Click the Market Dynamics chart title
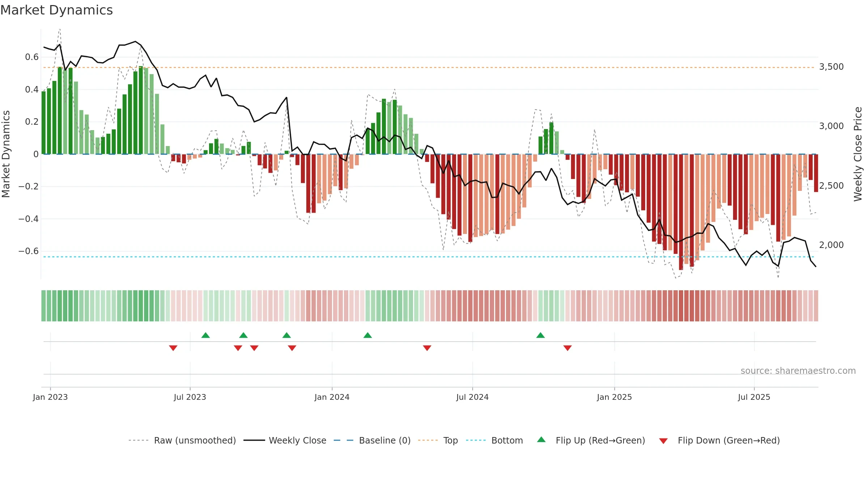The image size is (868, 488). click(x=56, y=10)
